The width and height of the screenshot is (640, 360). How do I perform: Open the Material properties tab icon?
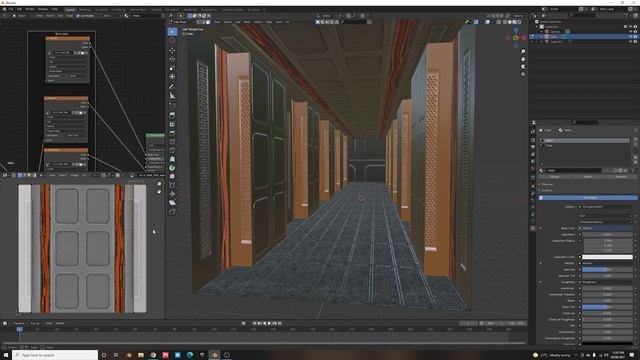pos(533,229)
